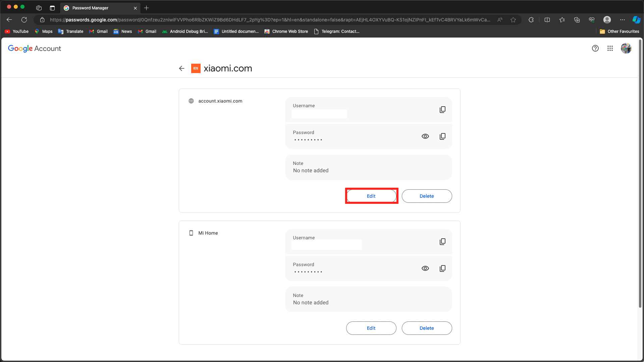Open the Google apps grid
This screenshot has width=644, height=362.
(610, 48)
